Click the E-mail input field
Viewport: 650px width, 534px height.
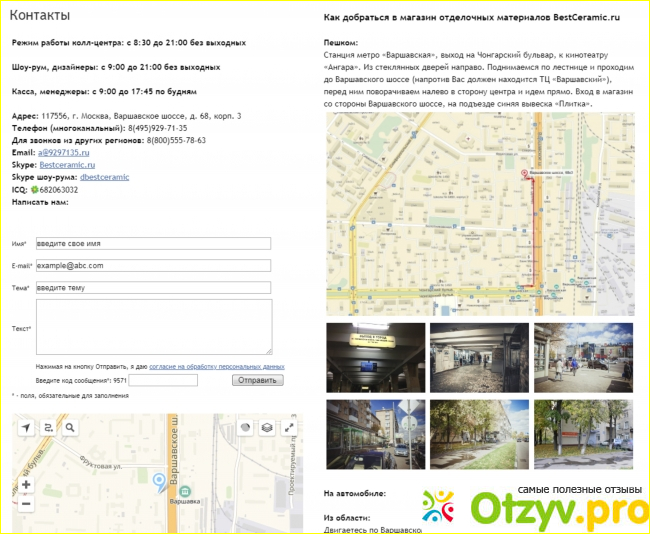(153, 265)
